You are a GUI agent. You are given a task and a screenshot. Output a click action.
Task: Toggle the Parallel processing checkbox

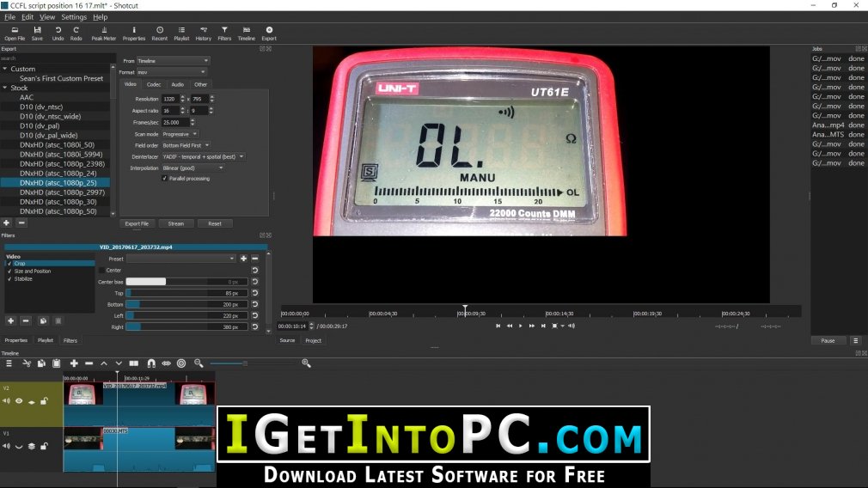coord(164,179)
